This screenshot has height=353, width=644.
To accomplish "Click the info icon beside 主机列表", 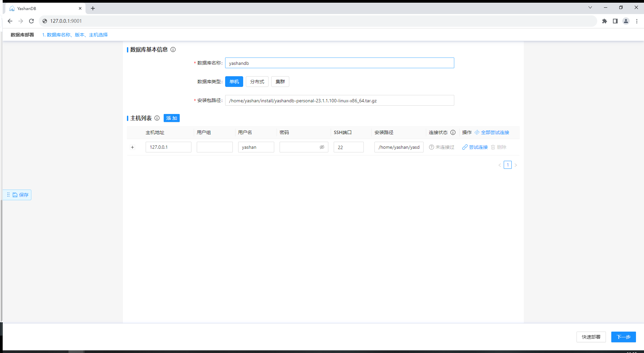I will pyautogui.click(x=157, y=118).
